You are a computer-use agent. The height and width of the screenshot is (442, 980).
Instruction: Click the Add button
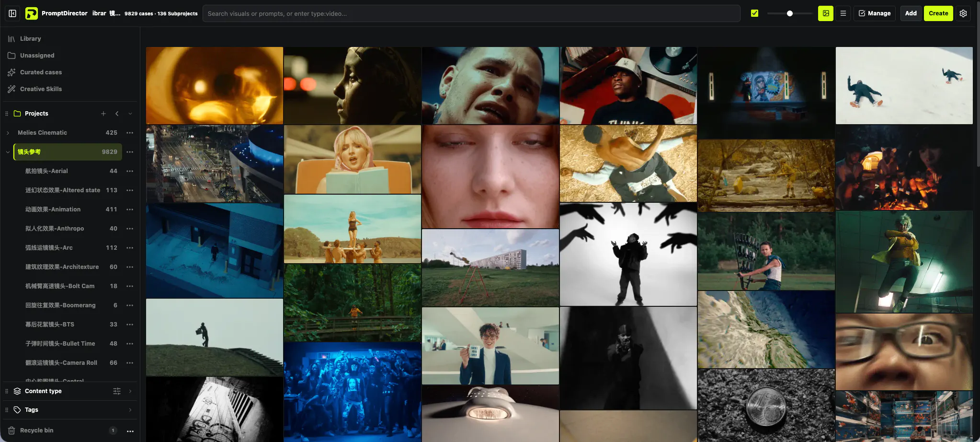[x=911, y=13]
